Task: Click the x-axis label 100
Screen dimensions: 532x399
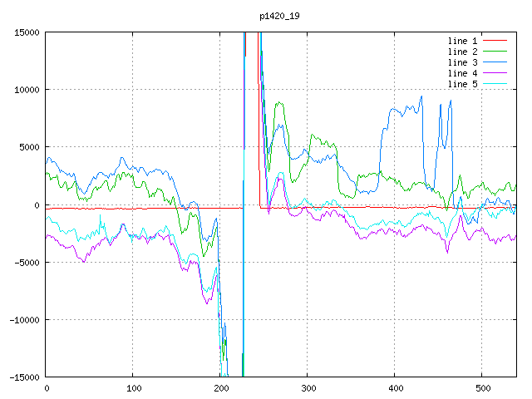Action: click(134, 388)
